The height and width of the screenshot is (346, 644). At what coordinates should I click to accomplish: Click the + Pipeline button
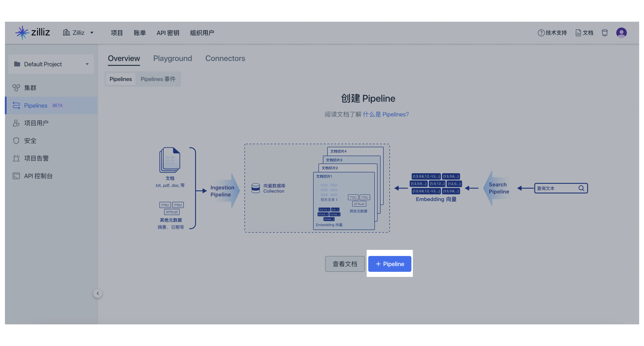[x=389, y=264]
